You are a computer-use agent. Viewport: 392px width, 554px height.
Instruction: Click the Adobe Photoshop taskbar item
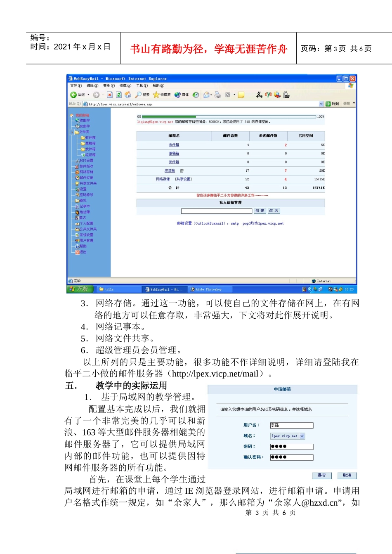point(210,289)
